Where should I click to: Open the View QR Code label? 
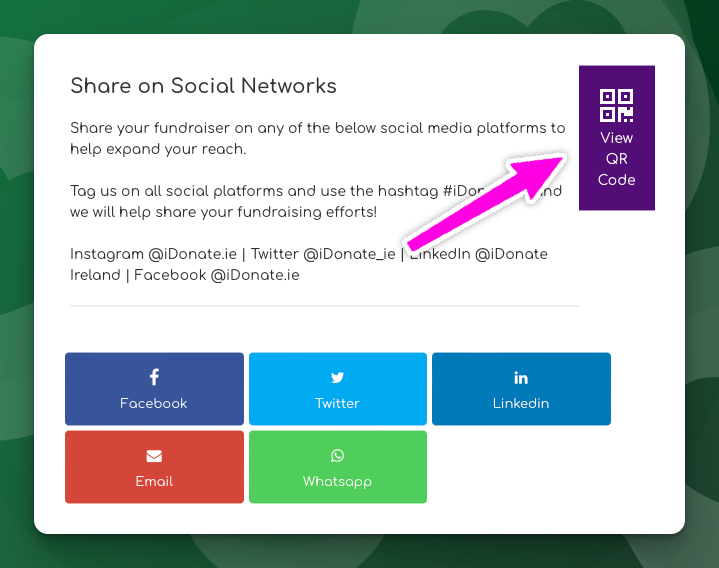point(616,159)
